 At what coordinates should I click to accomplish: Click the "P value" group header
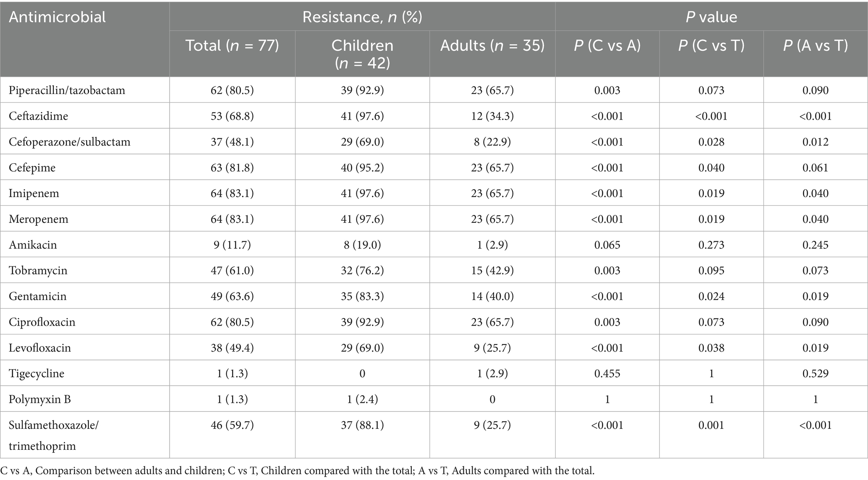[x=711, y=17]
